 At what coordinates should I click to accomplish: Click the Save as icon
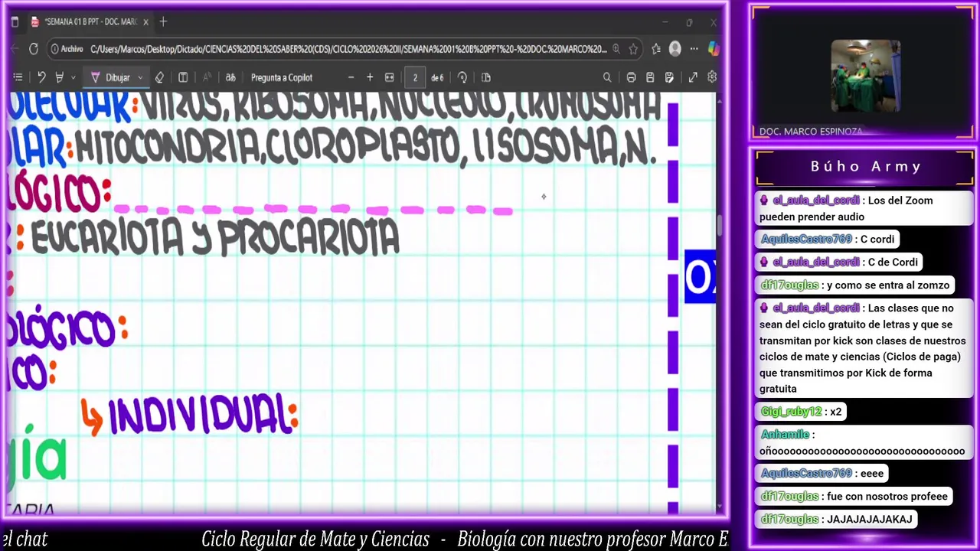point(669,77)
